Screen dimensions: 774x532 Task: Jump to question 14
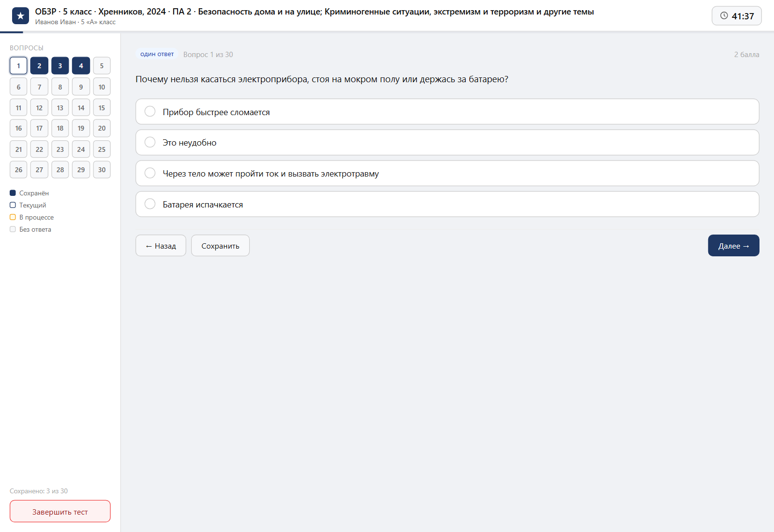click(x=81, y=108)
